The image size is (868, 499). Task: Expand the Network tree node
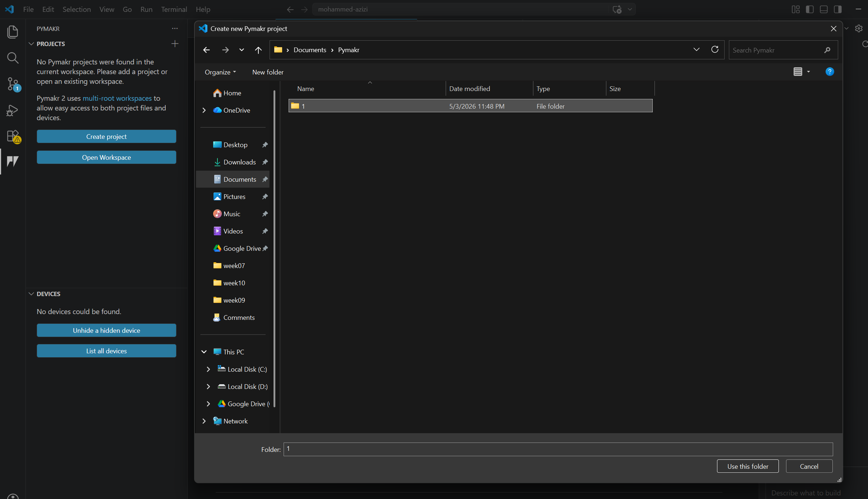204,421
